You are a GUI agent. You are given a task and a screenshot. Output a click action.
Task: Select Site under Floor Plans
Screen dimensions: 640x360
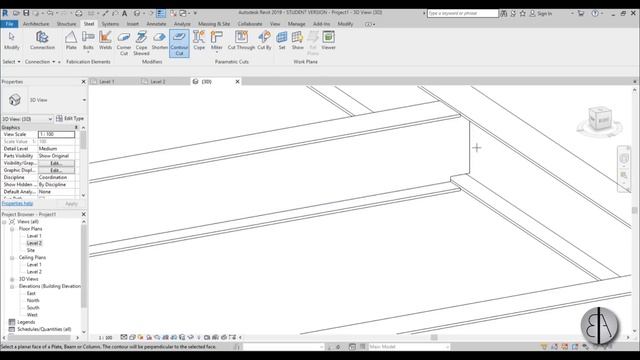(x=31, y=250)
